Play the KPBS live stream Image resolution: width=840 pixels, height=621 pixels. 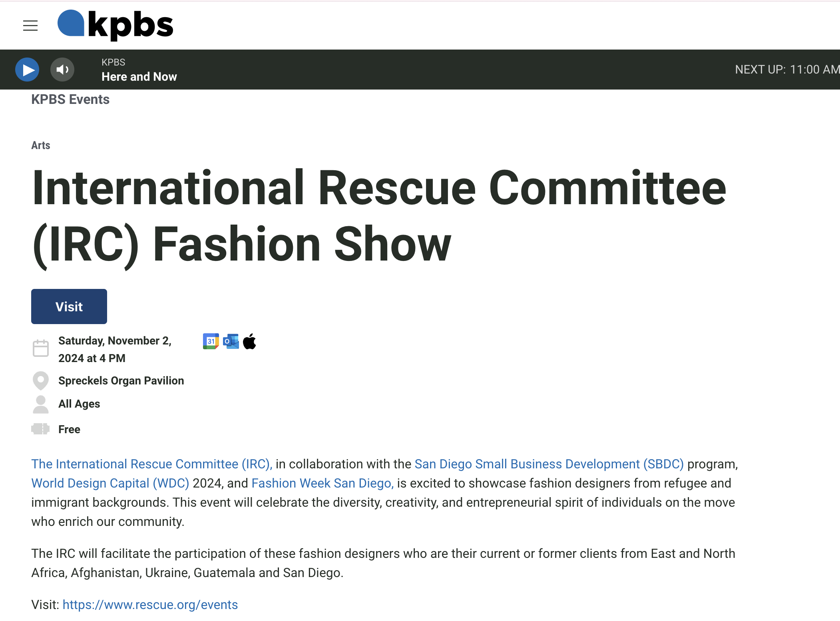[x=27, y=70]
